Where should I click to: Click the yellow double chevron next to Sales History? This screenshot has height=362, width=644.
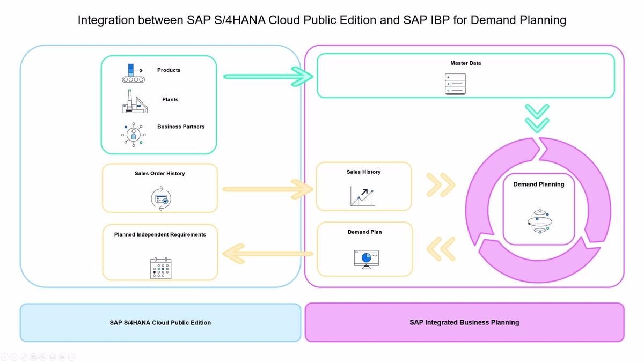click(x=441, y=185)
